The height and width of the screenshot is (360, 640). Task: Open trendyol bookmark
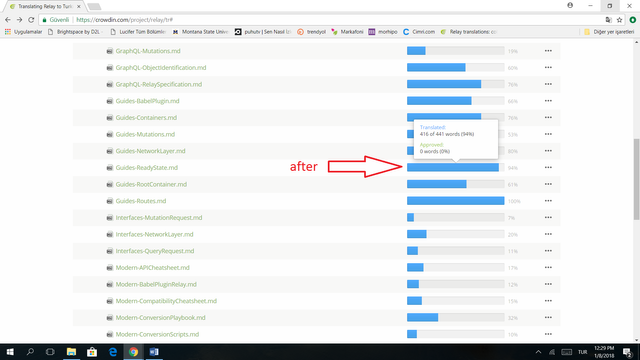[x=311, y=32]
